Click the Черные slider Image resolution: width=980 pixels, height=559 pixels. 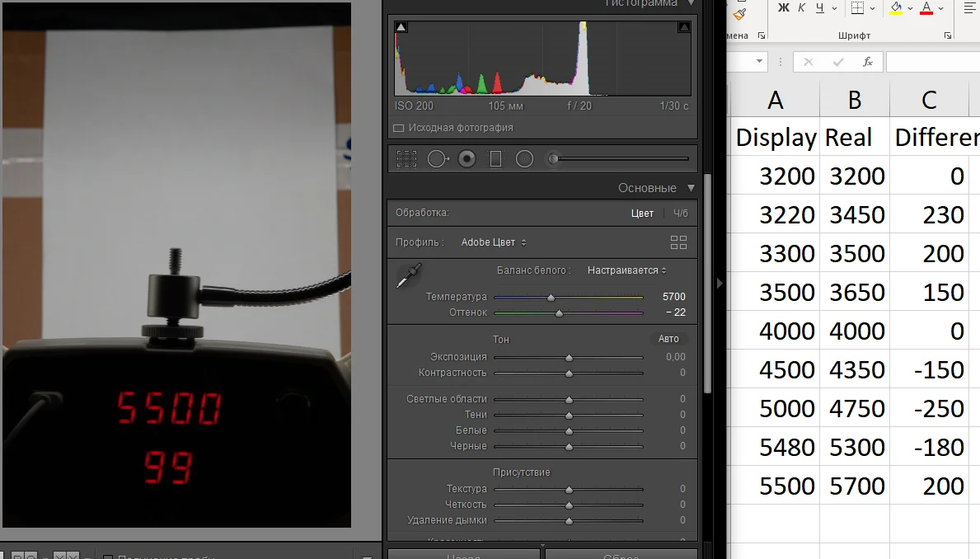pyautogui.click(x=569, y=446)
